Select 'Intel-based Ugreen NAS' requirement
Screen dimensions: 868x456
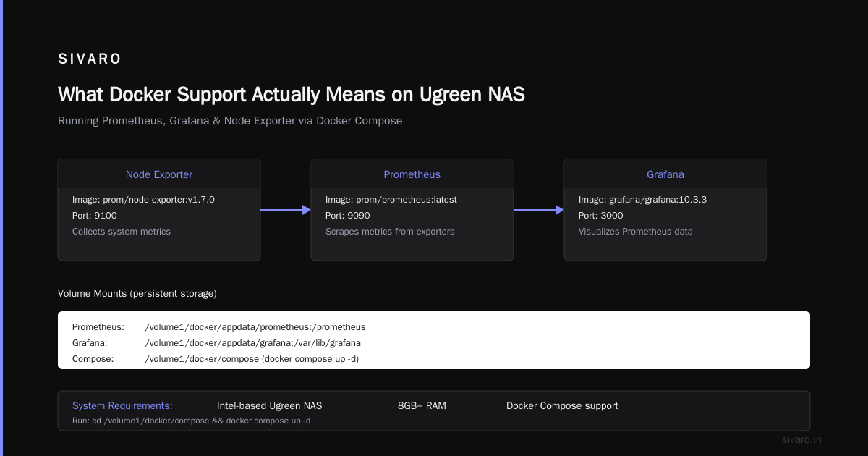270,405
